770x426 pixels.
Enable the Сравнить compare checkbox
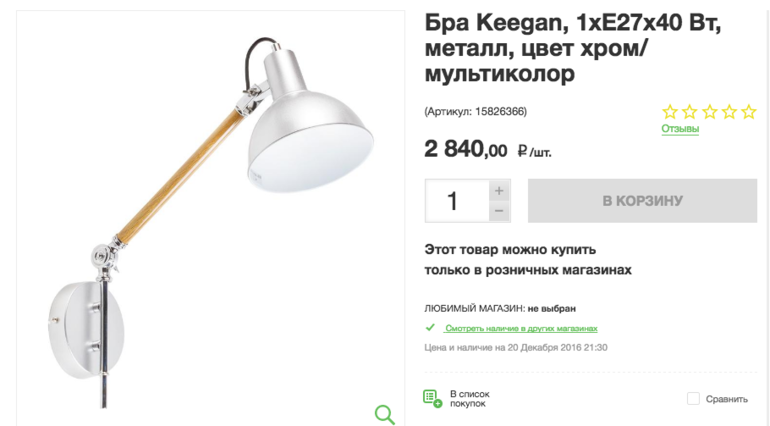[693, 399]
